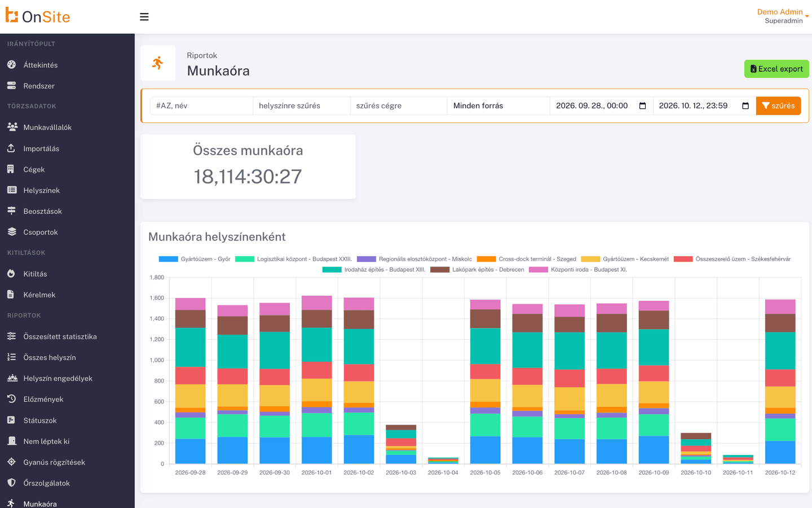Toggle Lakópark építés - Debrecen legend series
The image size is (812, 508).
(x=477, y=270)
